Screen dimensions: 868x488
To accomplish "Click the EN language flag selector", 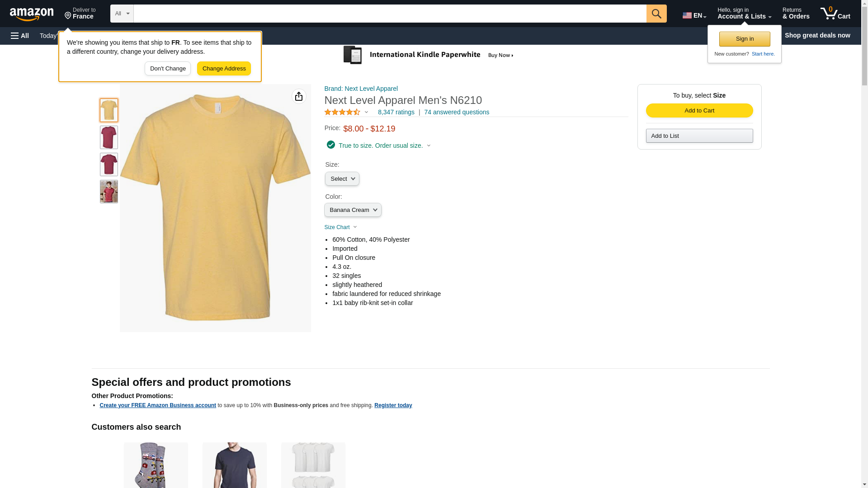I will coord(694,15).
